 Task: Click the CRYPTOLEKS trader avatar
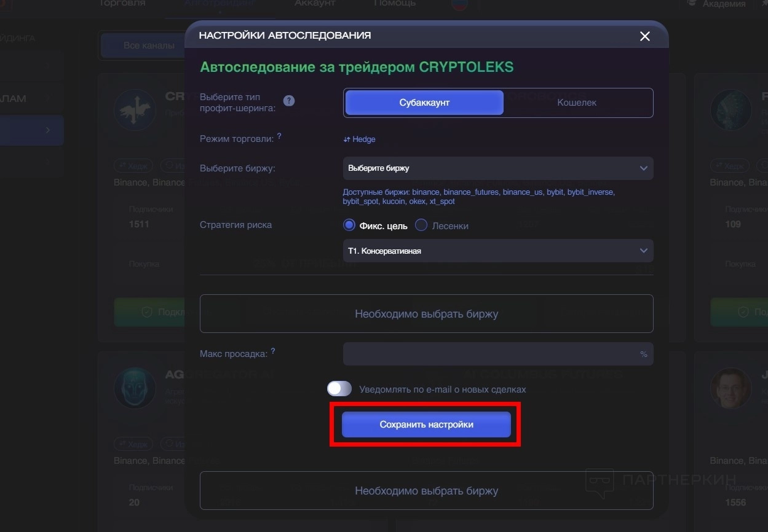(x=135, y=110)
